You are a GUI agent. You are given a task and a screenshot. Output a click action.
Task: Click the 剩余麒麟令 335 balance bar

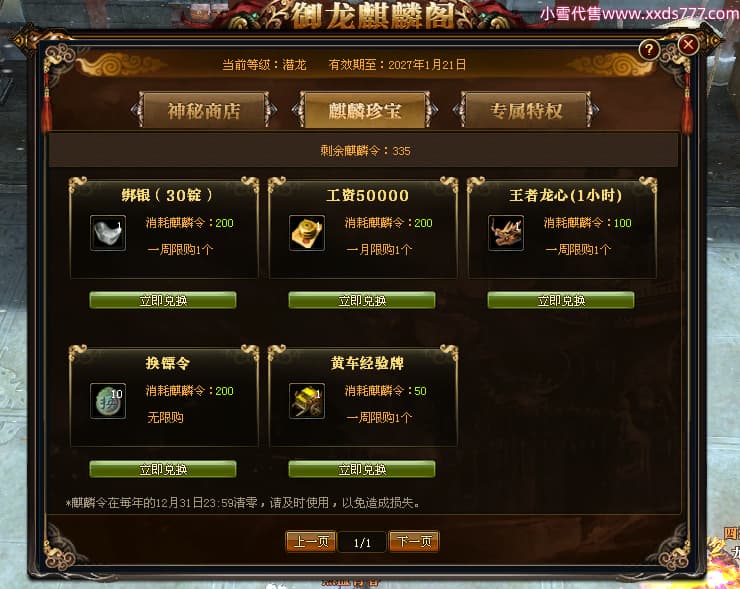pyautogui.click(x=363, y=151)
